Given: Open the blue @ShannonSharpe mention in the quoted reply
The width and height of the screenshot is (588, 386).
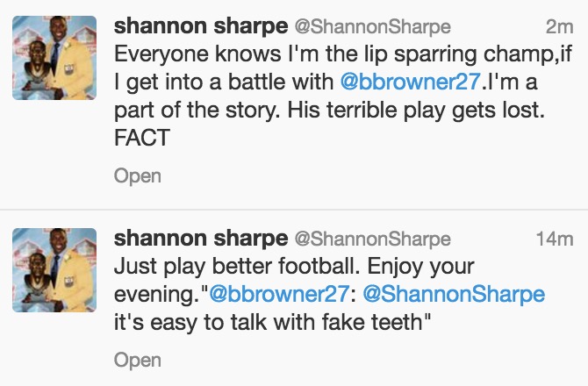Looking at the screenshot, I should [x=456, y=294].
